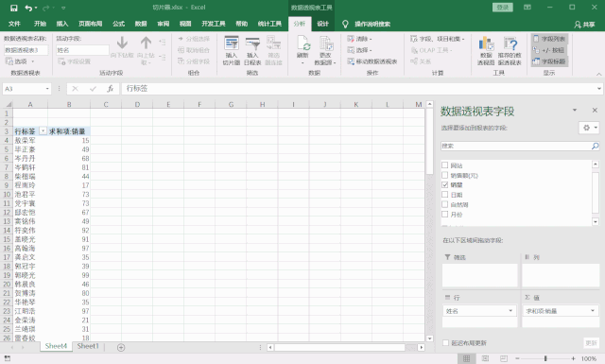Click the Drill Down (向下钻取) arrow
605x364 pixels.
tap(122, 43)
